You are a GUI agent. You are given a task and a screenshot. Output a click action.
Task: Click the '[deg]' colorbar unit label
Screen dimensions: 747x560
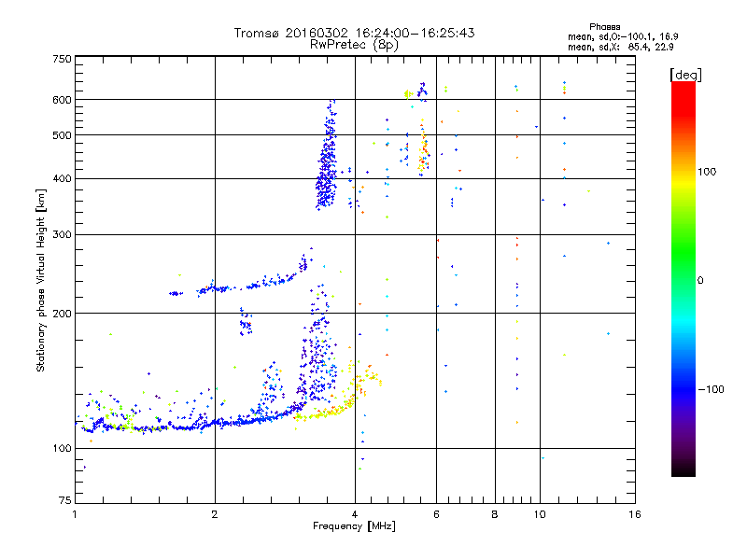pos(685,75)
